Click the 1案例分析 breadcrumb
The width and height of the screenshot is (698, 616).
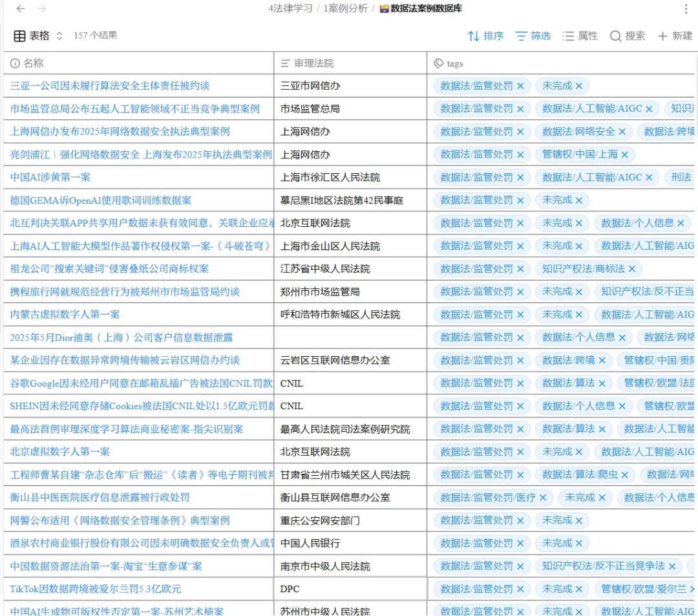point(345,8)
